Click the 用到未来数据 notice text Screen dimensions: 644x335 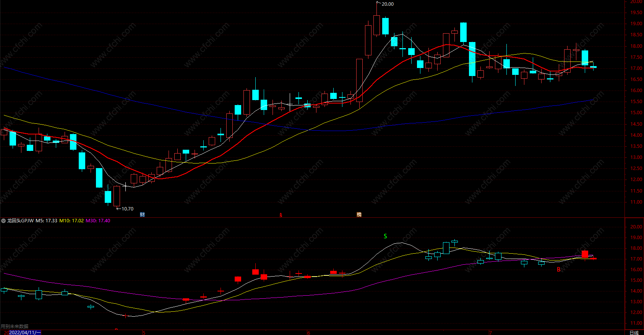click(x=15, y=327)
